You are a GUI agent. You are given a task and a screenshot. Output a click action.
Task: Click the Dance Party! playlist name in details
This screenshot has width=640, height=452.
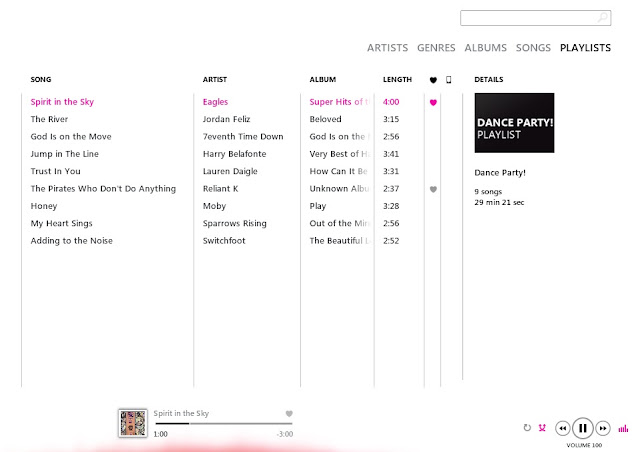coord(500,173)
